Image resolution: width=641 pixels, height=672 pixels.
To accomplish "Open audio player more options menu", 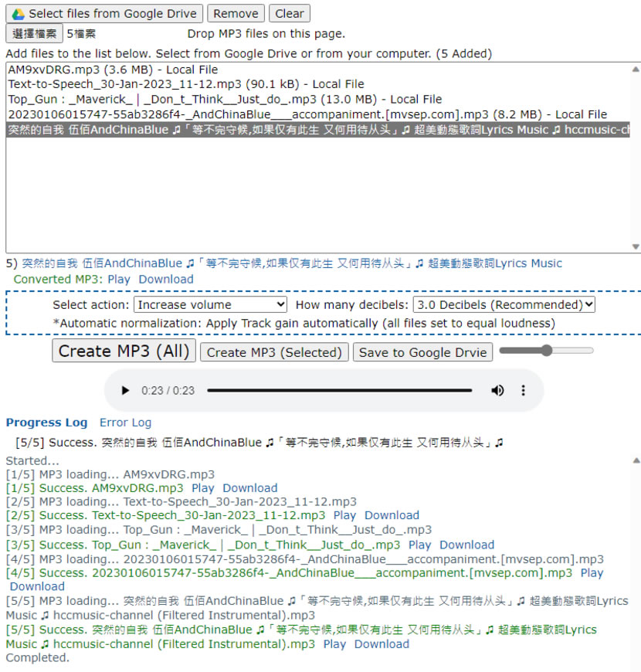I will (x=523, y=390).
